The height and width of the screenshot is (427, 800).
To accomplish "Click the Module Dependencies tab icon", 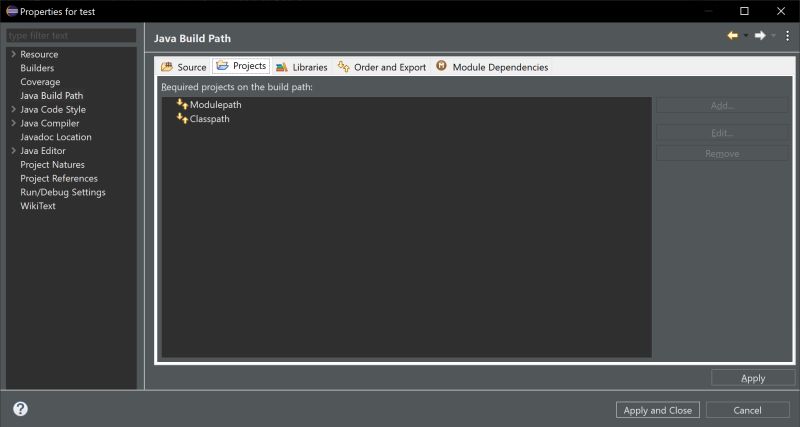I will [x=441, y=66].
